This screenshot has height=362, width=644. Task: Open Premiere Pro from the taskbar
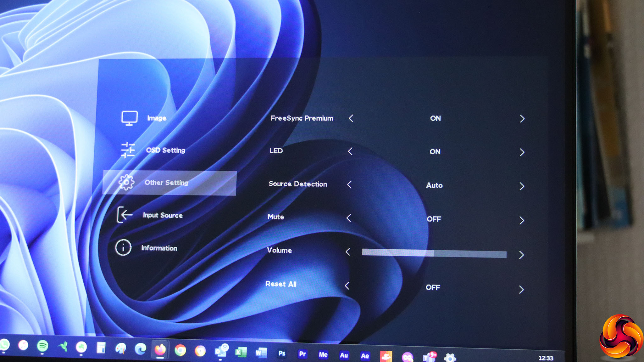(303, 354)
